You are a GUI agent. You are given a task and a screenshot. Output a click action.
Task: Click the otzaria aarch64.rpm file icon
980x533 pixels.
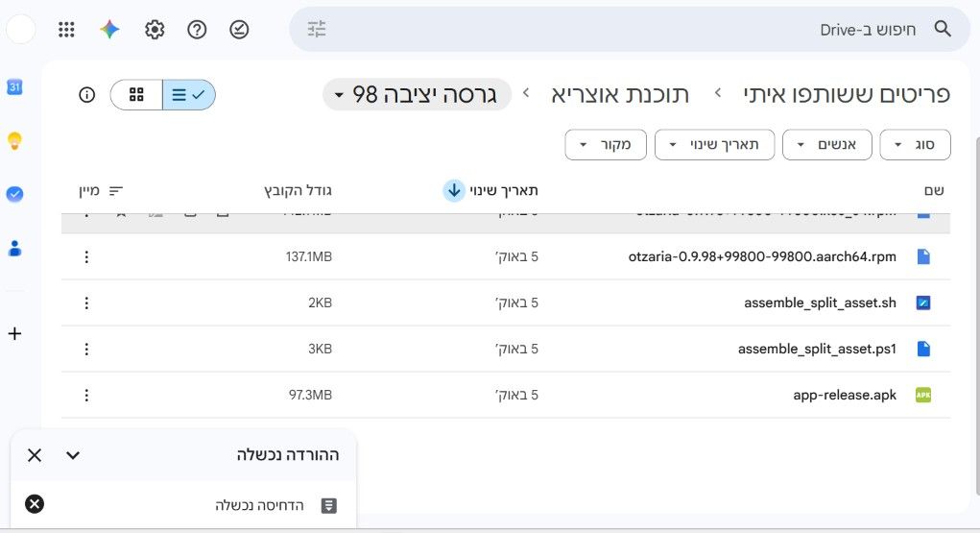click(923, 256)
